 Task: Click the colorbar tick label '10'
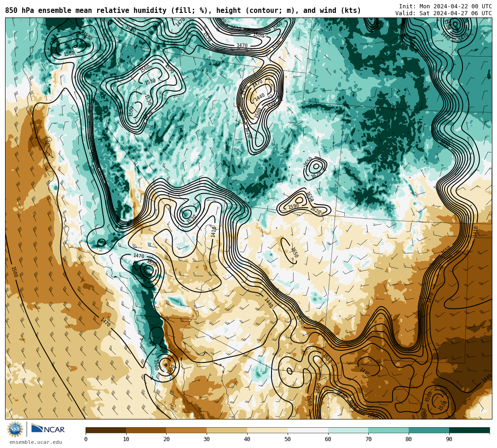[126, 439]
